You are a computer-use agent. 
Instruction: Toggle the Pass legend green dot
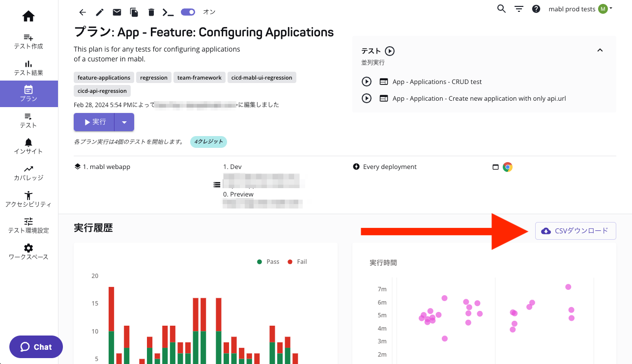pos(259,262)
